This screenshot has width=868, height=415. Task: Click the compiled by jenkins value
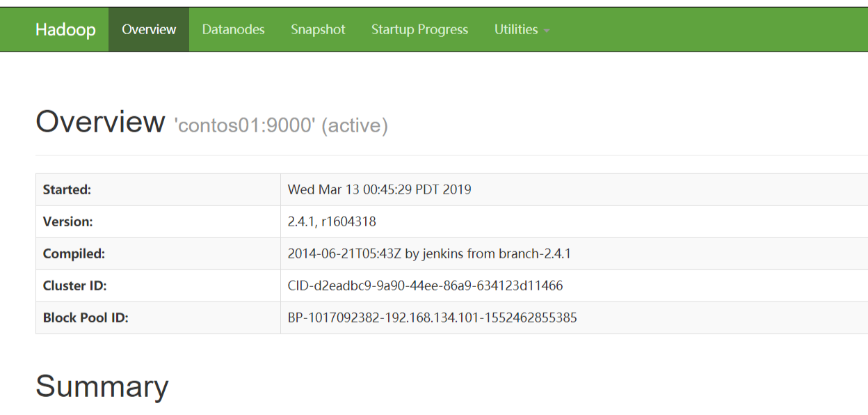coord(429,253)
